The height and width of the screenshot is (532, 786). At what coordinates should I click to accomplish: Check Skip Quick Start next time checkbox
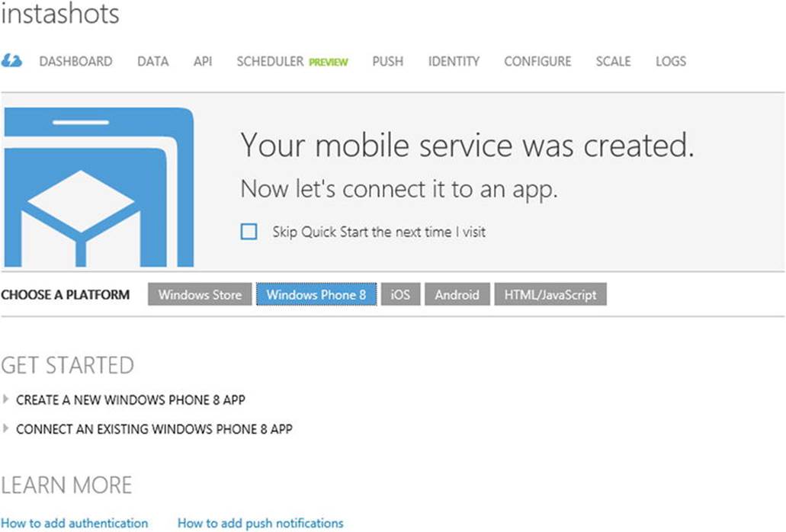249,232
